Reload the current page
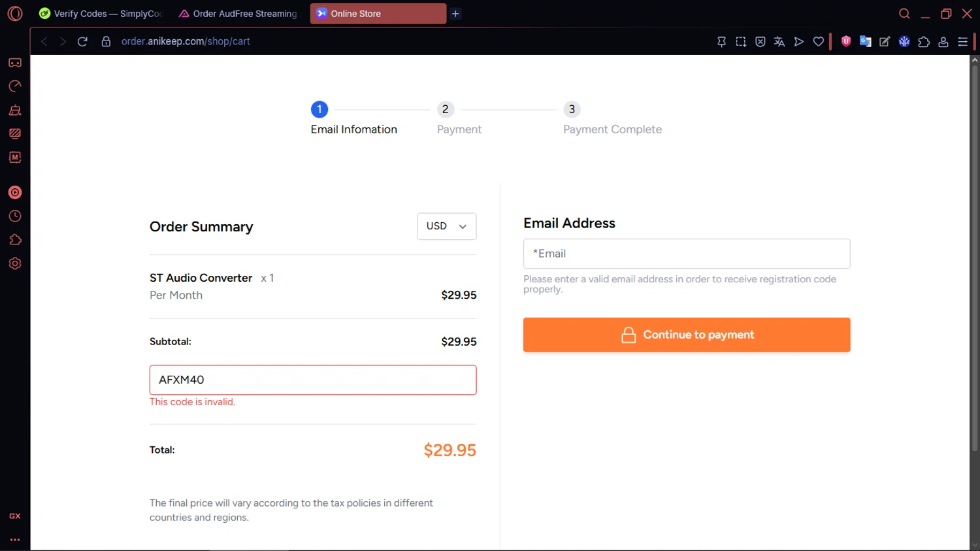This screenshot has height=551, width=980. pos(82,41)
